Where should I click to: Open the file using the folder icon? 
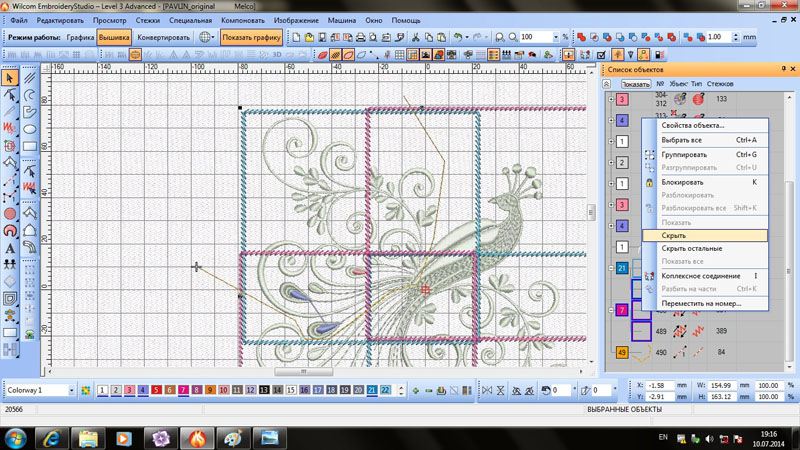pyautogui.click(x=310, y=37)
